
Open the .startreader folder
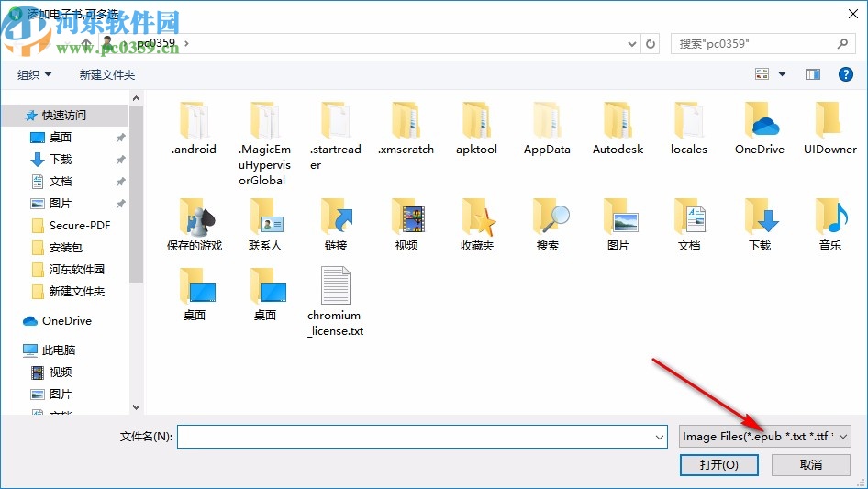tap(336, 136)
